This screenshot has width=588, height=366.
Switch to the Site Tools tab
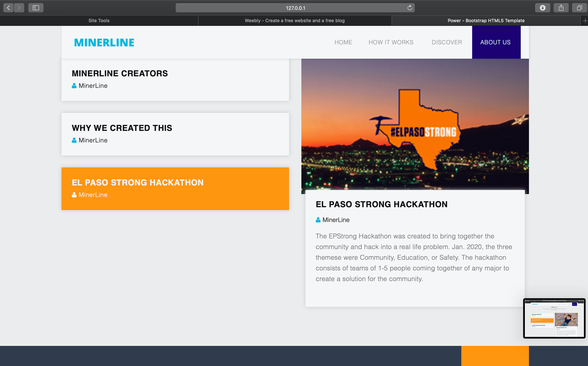(99, 21)
